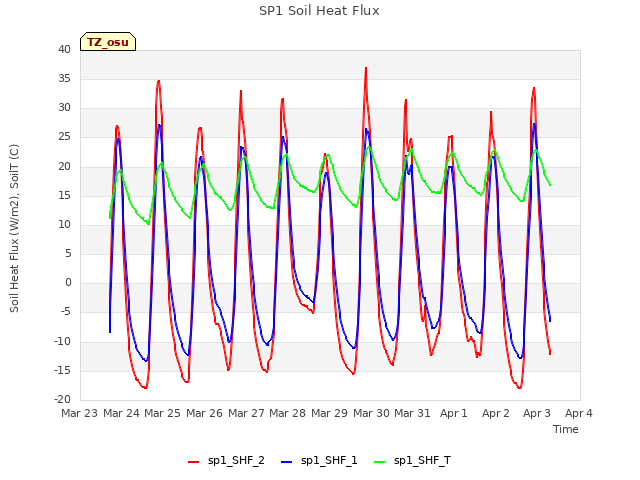Click the Apr 4 x-axis tick label
Screen dimensions: 640x480
[x=579, y=413]
